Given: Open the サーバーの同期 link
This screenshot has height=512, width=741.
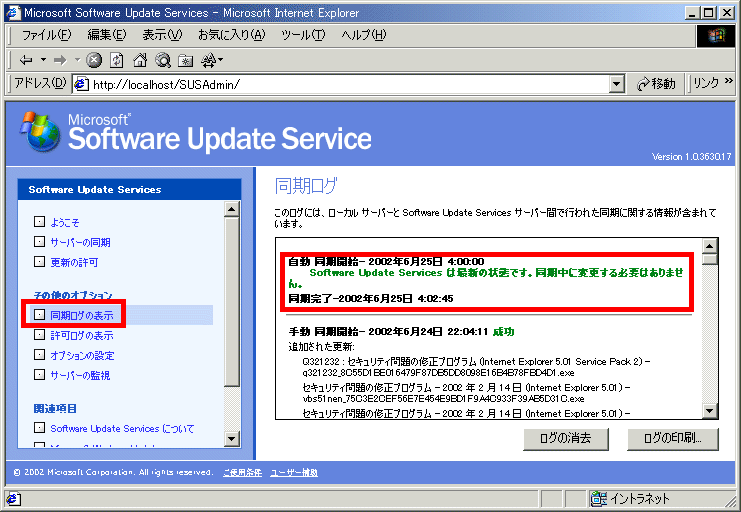Looking at the screenshot, I should click(80, 242).
